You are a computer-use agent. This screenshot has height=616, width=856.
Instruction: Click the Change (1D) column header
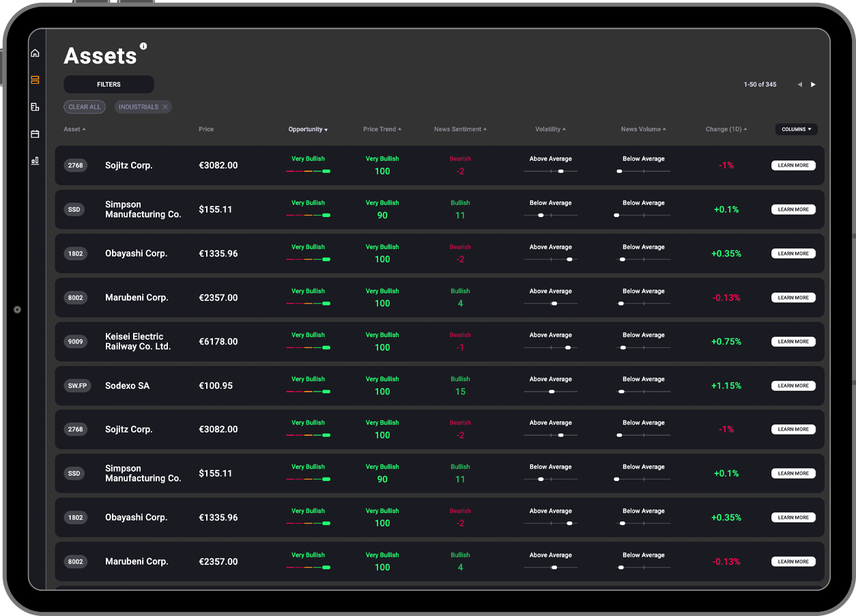(x=726, y=129)
